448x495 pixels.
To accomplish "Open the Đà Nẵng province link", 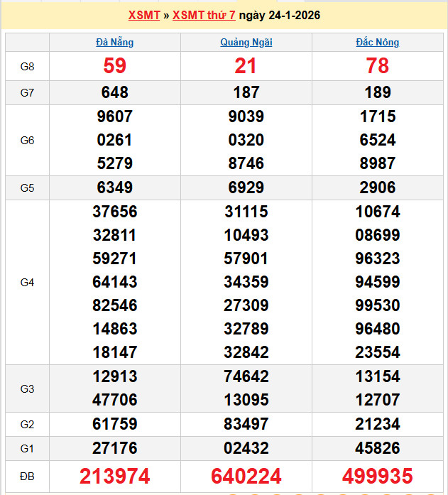I will [115, 42].
